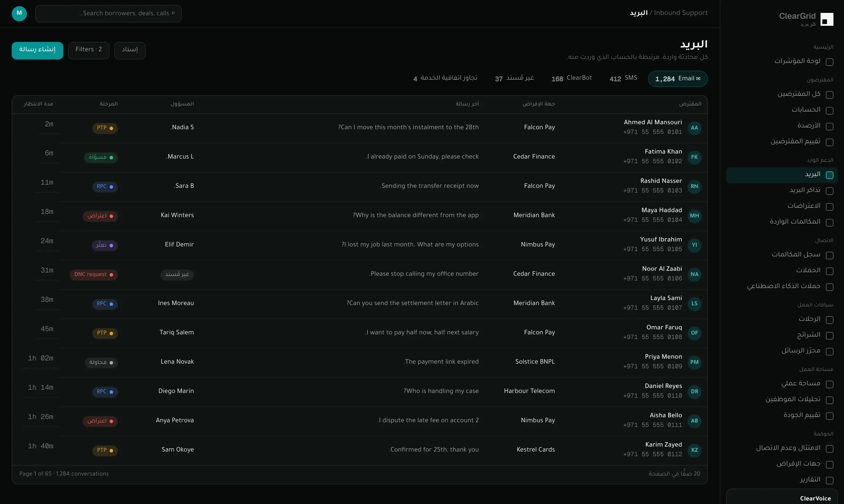Open محرّر الرسائل in the sidebar
The width and height of the screenshot is (844, 504).
782,351
